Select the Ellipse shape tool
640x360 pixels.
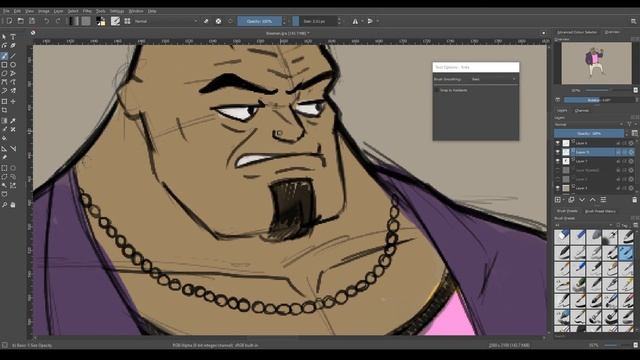(x=13, y=65)
